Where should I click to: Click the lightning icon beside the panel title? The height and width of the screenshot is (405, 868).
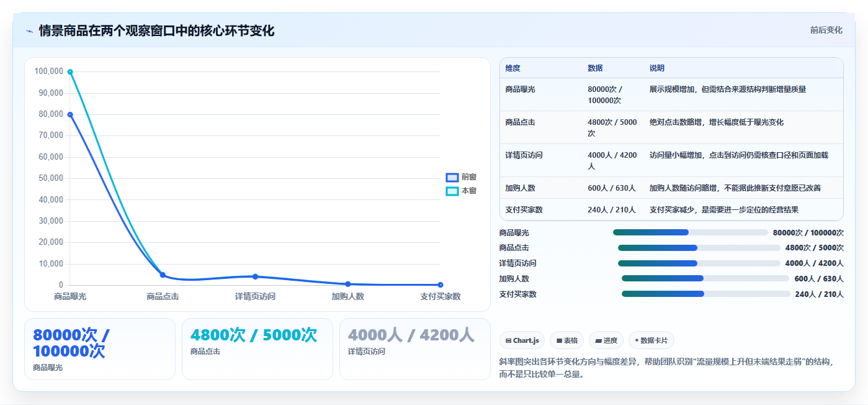[x=29, y=31]
